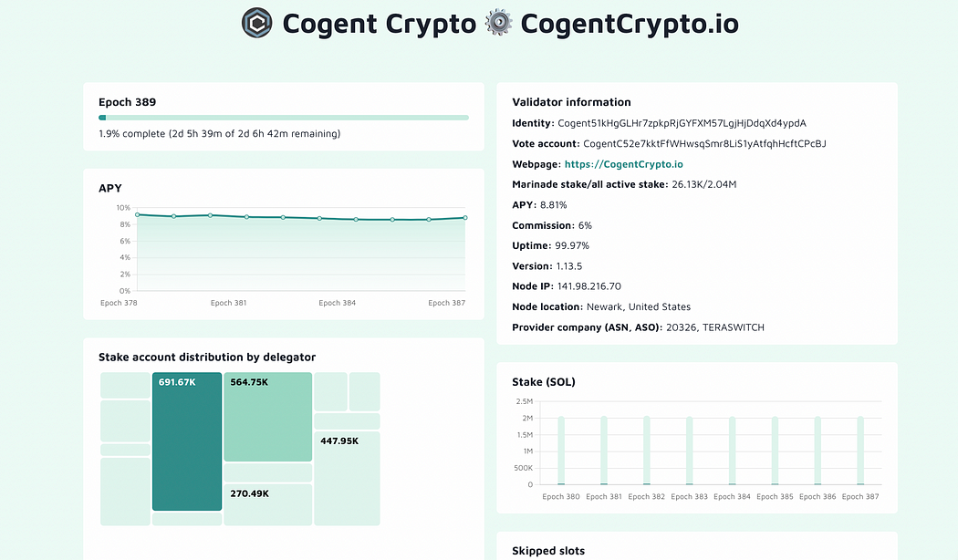Click the Vote account address text

[704, 143]
